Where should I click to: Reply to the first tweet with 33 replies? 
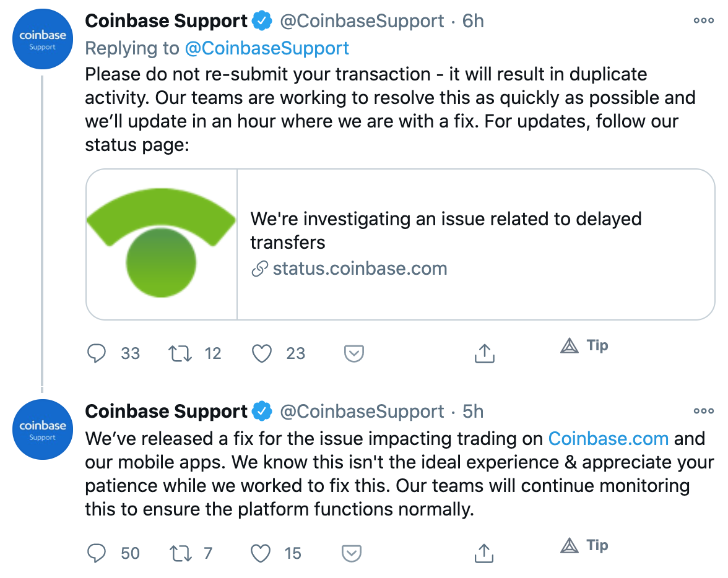coord(97,353)
